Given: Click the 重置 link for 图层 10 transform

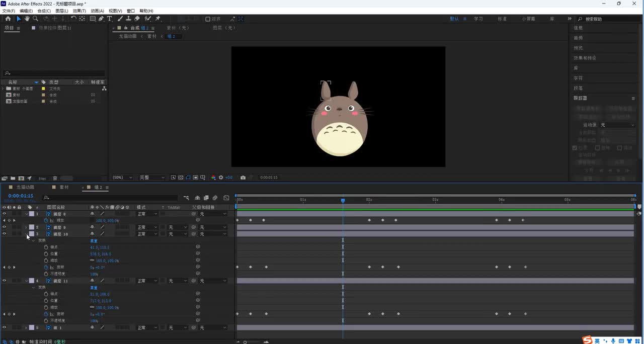Looking at the screenshot, I should 94,240.
